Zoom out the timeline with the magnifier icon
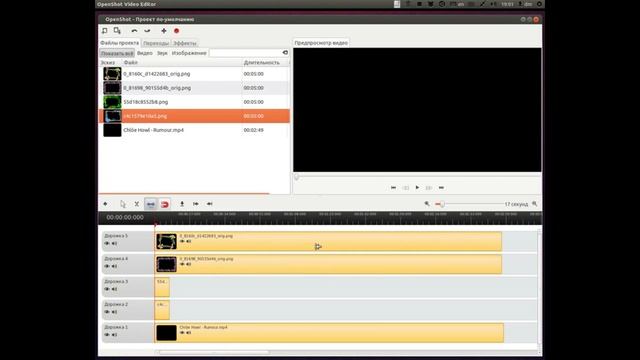The width and height of the screenshot is (640, 360). pos(427,204)
